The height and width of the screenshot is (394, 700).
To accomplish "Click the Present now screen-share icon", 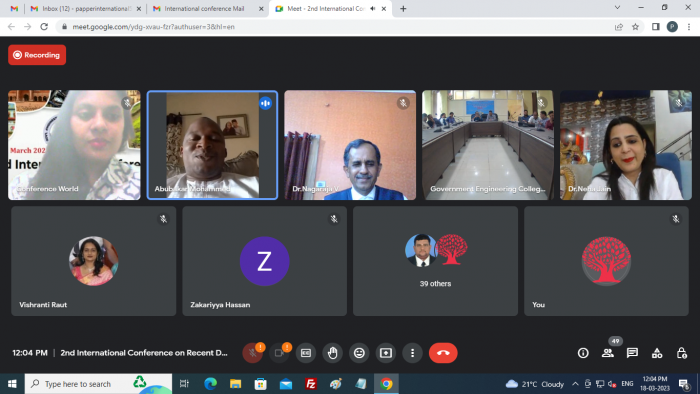I will tap(386, 353).
